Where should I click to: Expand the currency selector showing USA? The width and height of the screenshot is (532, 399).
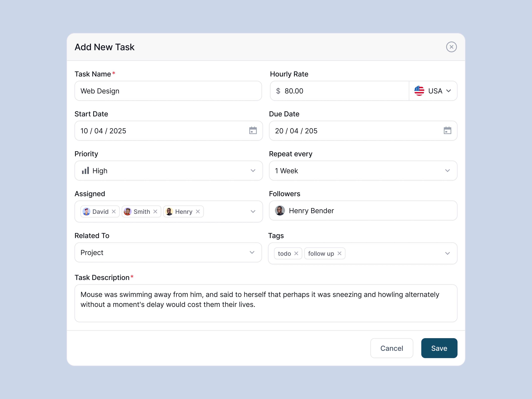tap(449, 91)
